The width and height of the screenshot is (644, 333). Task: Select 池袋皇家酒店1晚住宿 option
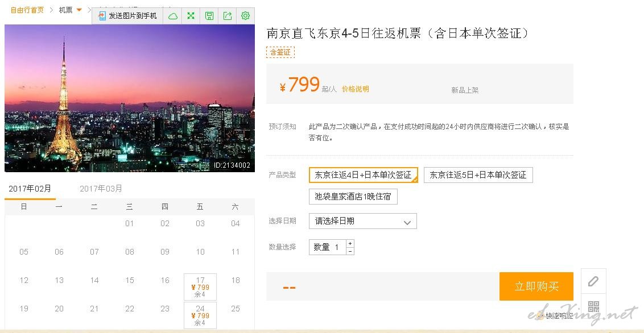353,197
